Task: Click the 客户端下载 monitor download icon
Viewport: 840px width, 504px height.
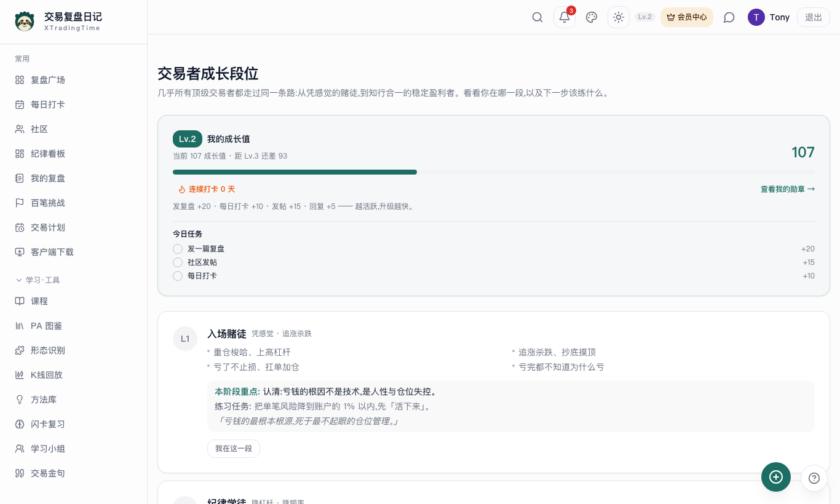Action: [20, 252]
